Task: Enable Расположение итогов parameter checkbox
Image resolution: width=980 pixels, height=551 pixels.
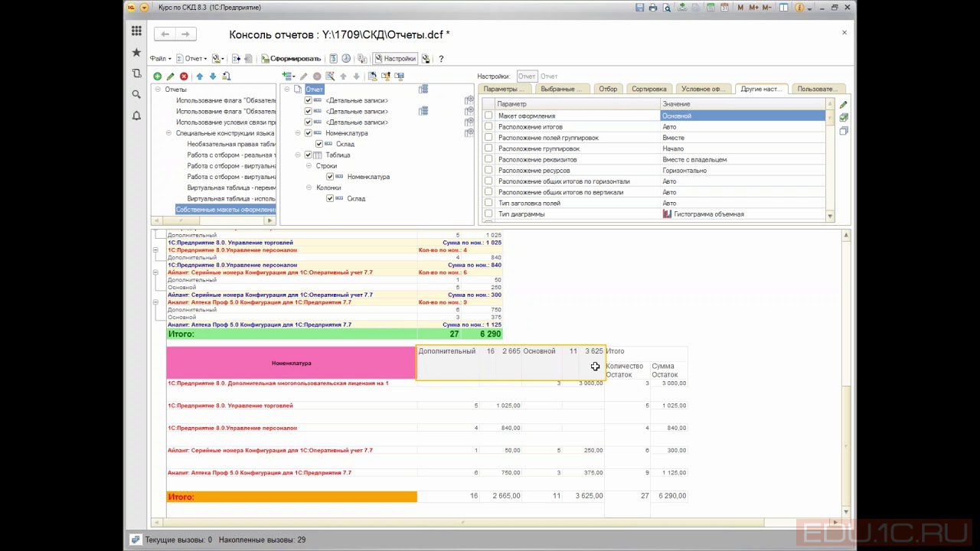Action: coord(488,127)
